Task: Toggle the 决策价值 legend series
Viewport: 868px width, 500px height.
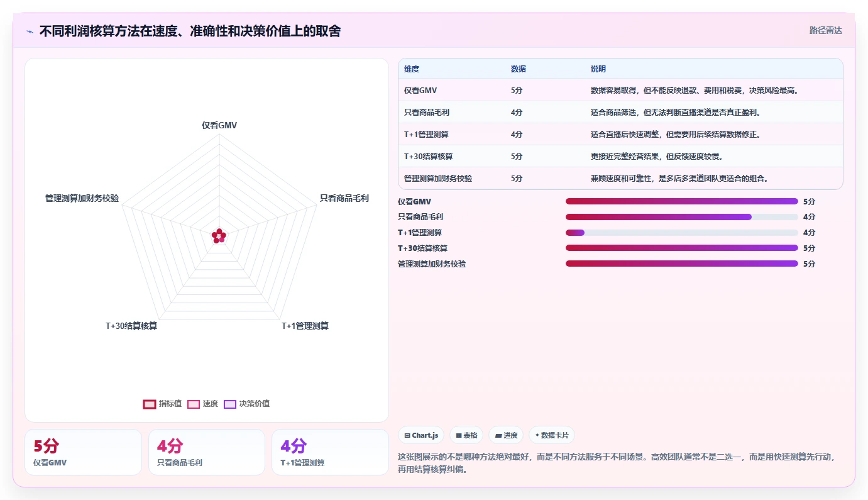Action: (x=246, y=404)
